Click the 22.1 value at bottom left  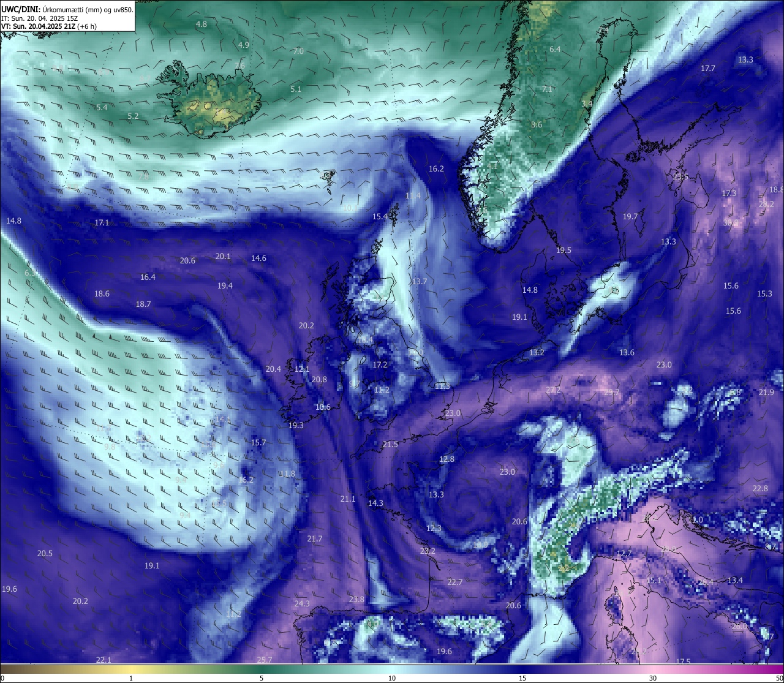pyautogui.click(x=104, y=660)
